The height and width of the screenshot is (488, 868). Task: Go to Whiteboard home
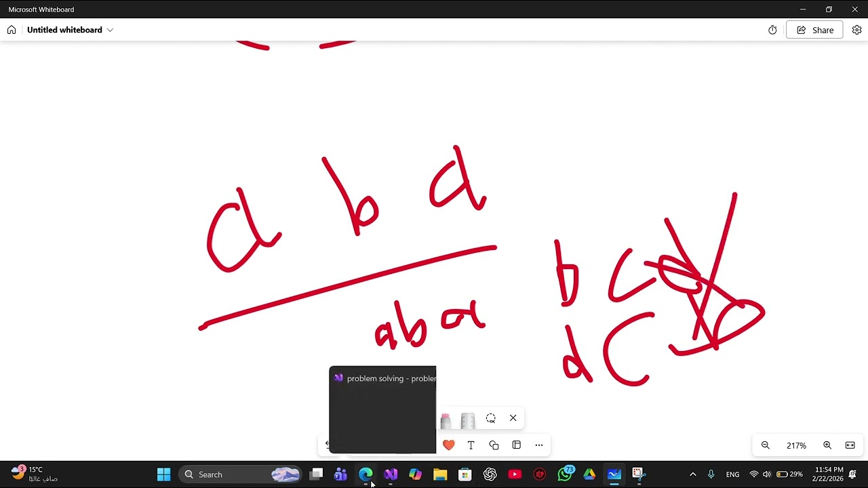coord(12,30)
